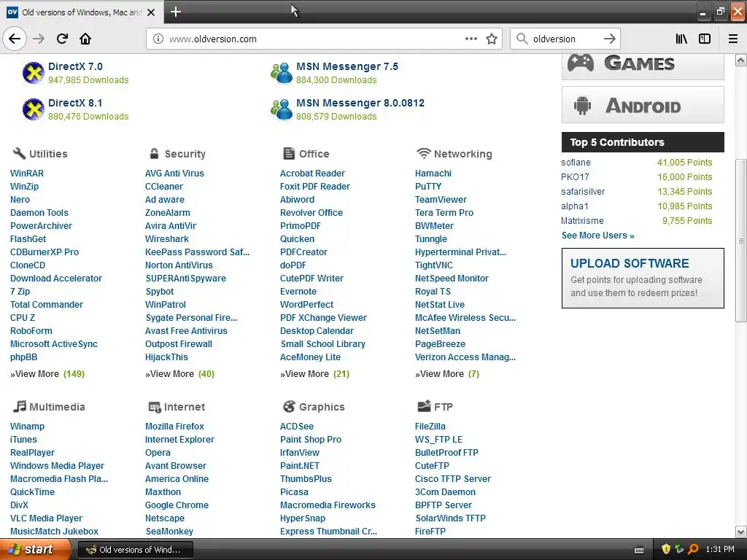Open the FileZilla link

tap(430, 426)
